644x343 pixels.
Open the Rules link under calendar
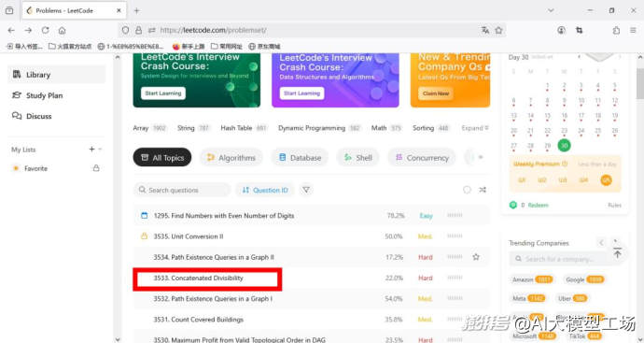click(x=614, y=205)
